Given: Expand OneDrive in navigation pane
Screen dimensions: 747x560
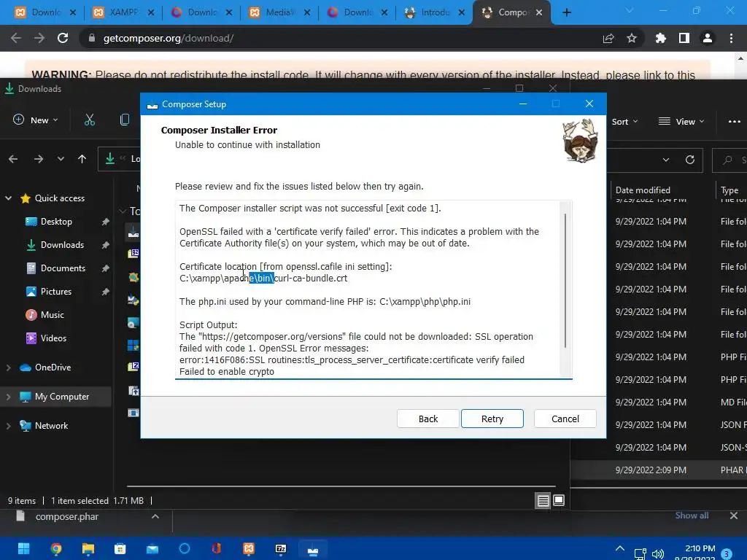Looking at the screenshot, I should click(9, 367).
